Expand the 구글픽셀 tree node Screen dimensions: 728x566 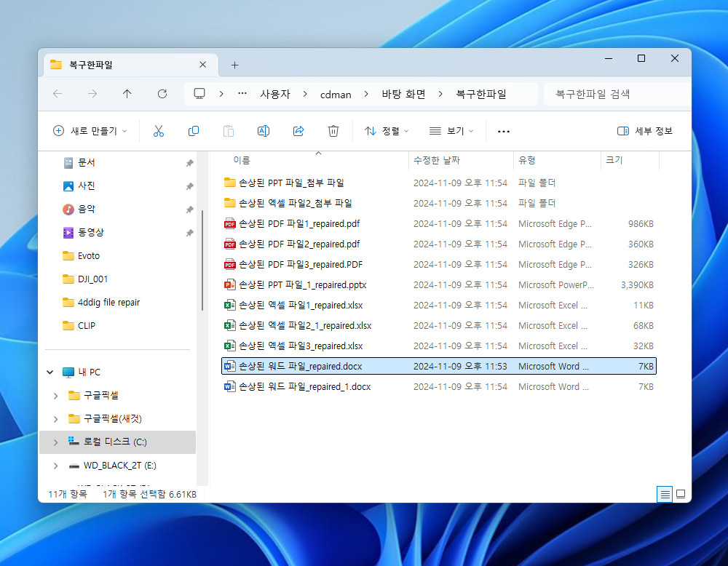pos(56,396)
